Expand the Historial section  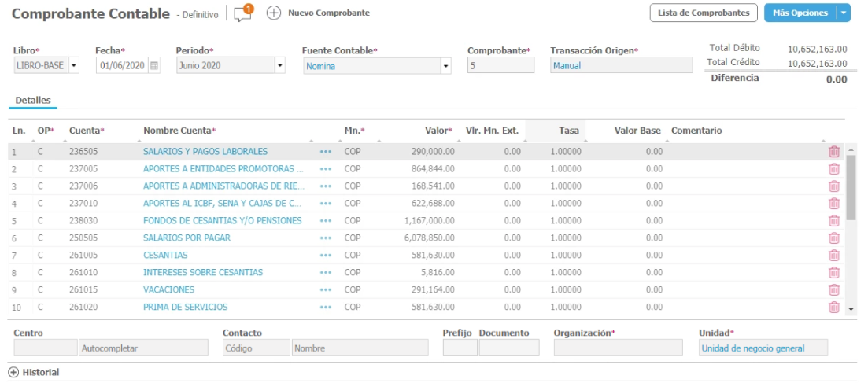click(13, 372)
